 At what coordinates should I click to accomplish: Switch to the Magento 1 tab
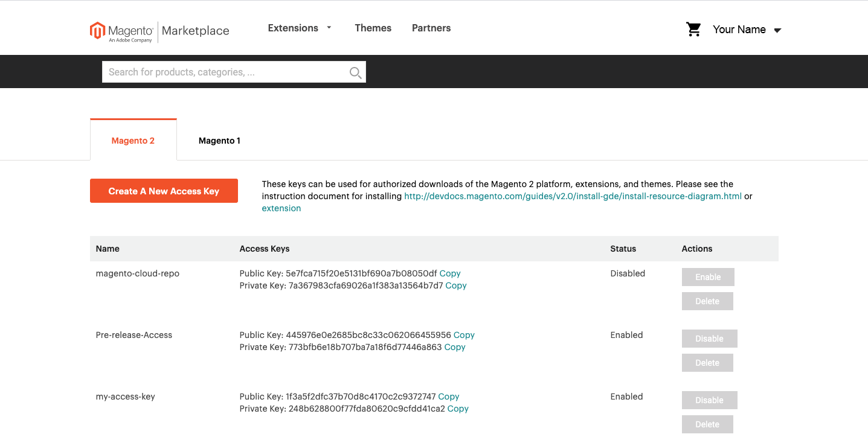(219, 141)
